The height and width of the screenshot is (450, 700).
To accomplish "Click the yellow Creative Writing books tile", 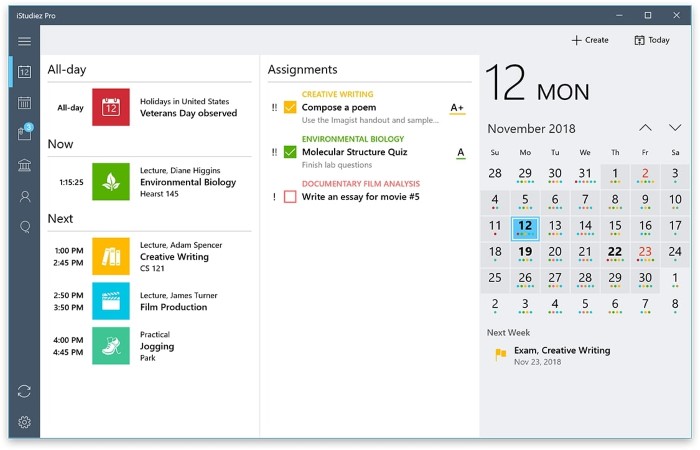I will [x=111, y=256].
